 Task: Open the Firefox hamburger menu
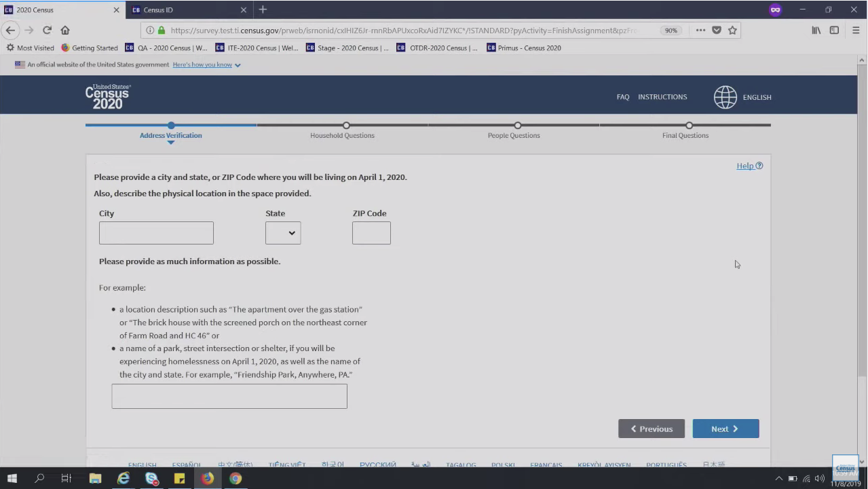click(855, 30)
